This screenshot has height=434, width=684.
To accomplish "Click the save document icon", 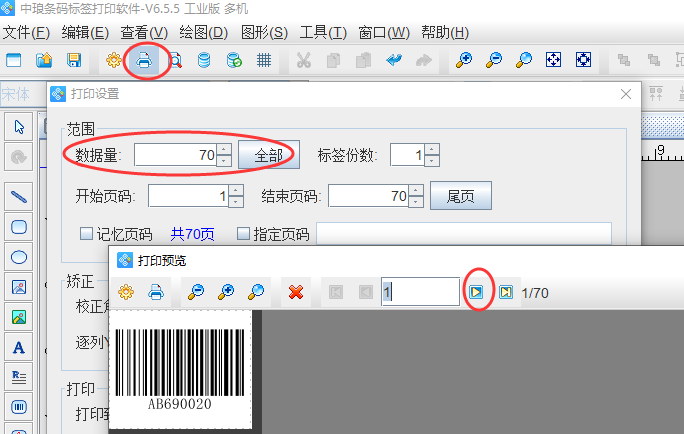I will (x=74, y=61).
